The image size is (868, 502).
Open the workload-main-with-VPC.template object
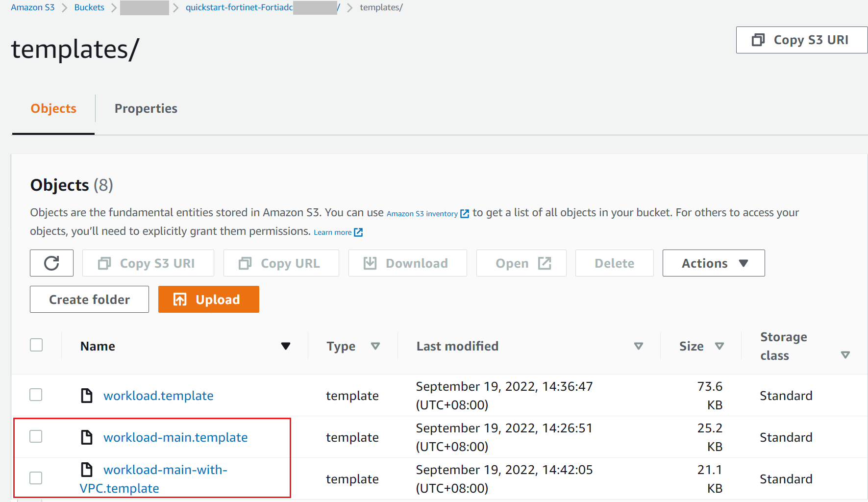tap(153, 479)
